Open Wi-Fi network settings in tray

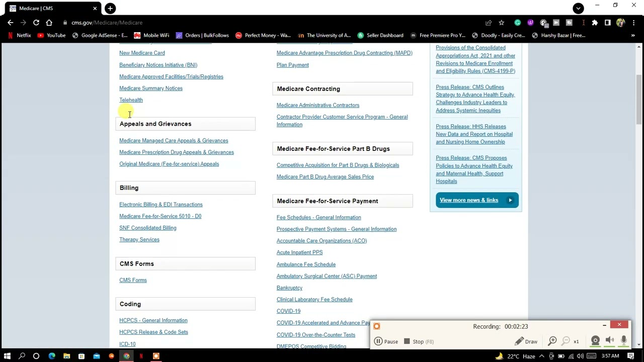coord(571,356)
